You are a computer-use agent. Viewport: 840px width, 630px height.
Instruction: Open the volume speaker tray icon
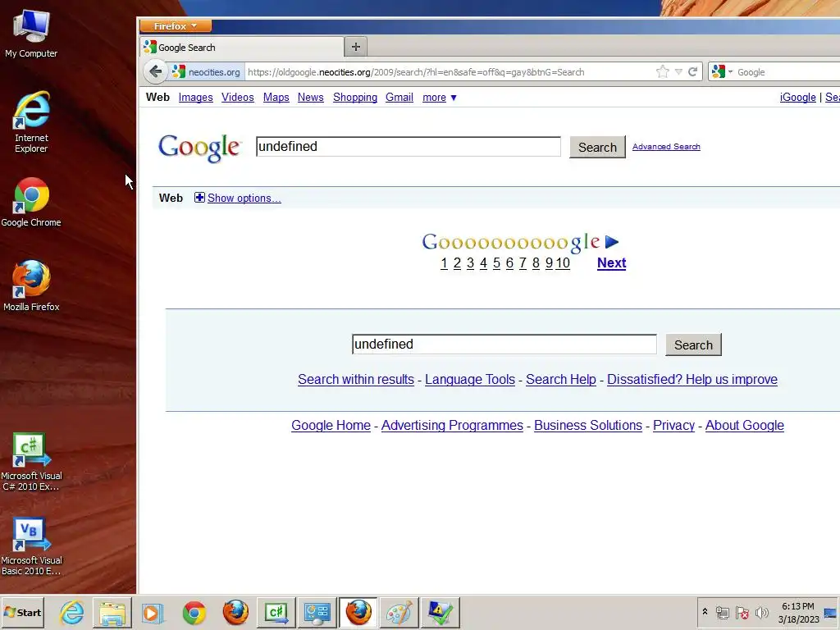point(761,612)
